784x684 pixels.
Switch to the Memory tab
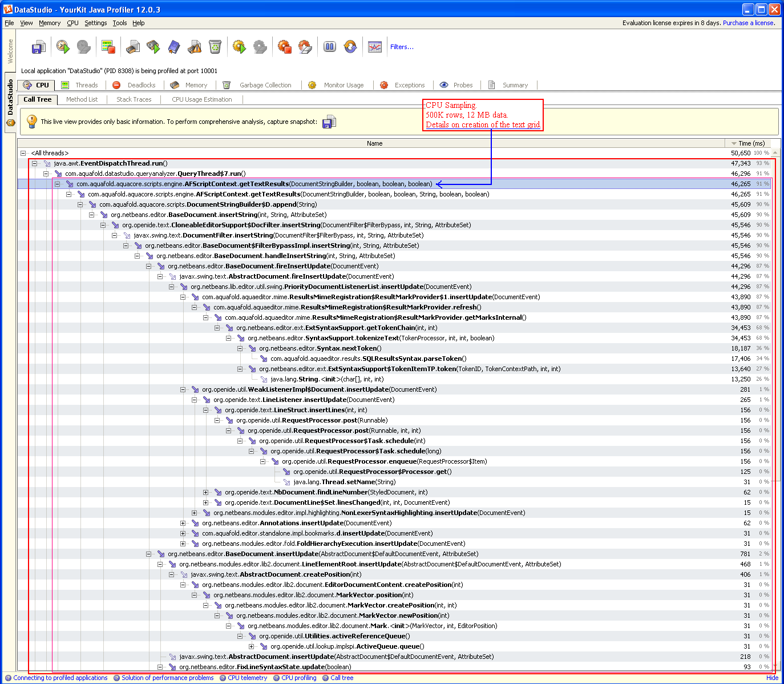click(189, 85)
